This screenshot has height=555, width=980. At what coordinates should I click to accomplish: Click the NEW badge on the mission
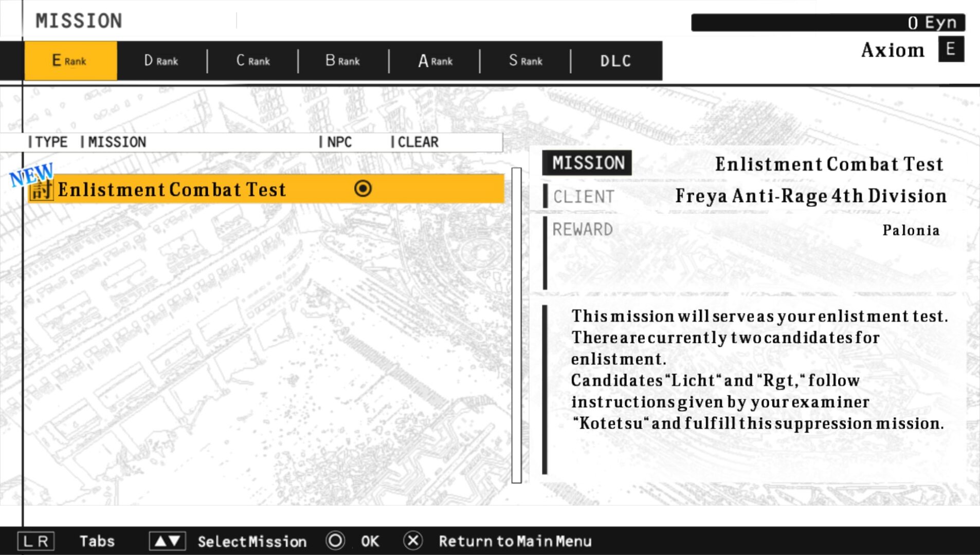(x=31, y=175)
